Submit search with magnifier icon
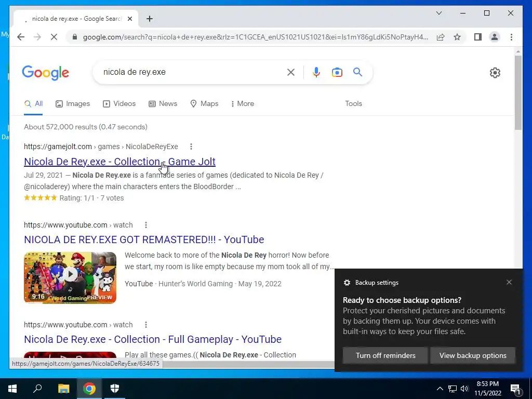532x399 pixels. (x=357, y=72)
